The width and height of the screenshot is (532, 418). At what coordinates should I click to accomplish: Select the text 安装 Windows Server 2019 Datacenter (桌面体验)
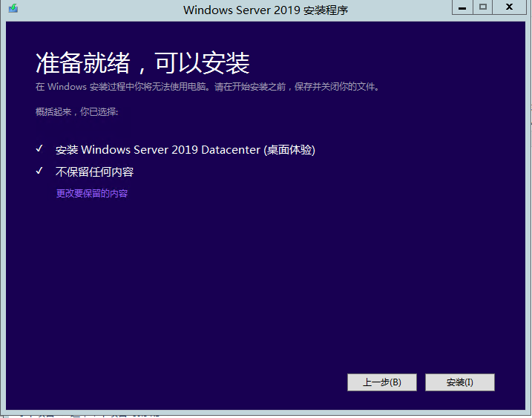[185, 150]
